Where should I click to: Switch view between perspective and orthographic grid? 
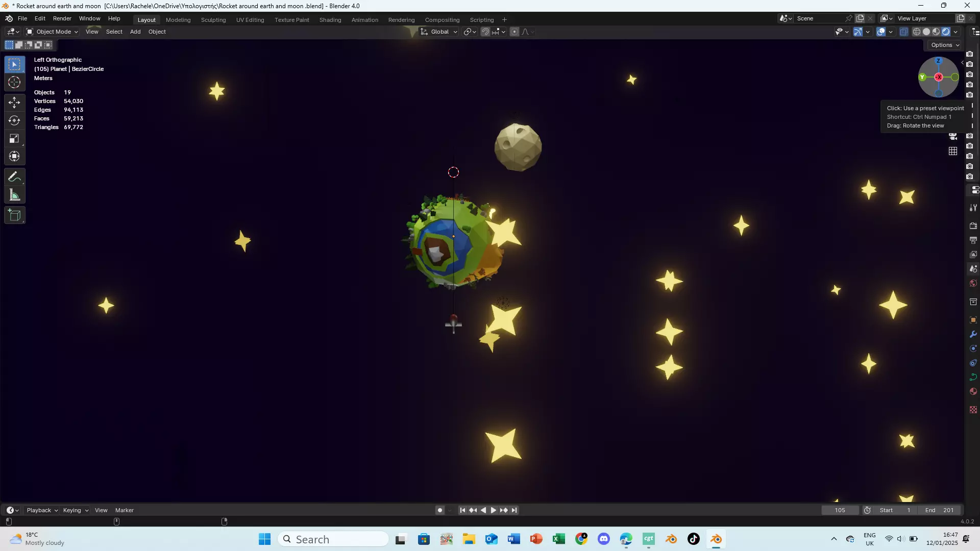coord(953,152)
